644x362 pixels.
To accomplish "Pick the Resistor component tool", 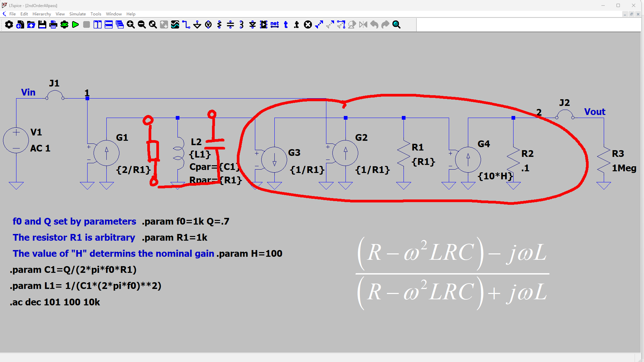I will (219, 24).
